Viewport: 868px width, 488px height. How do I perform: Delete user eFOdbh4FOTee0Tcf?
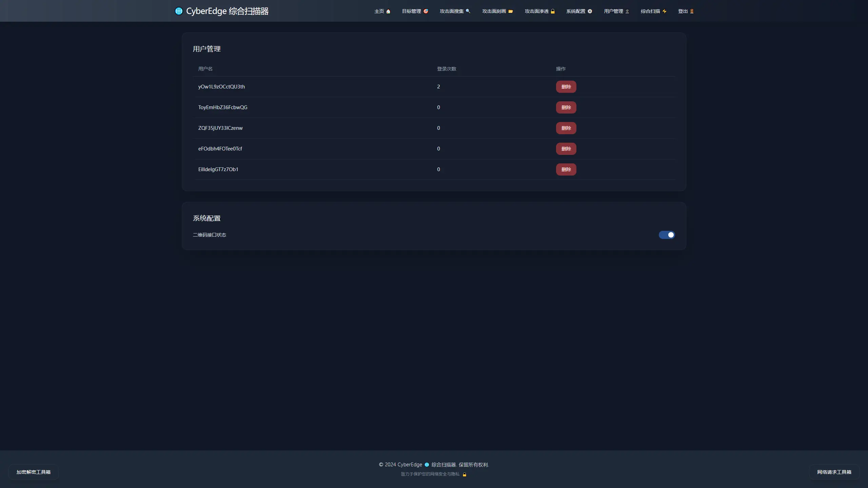[x=566, y=149]
